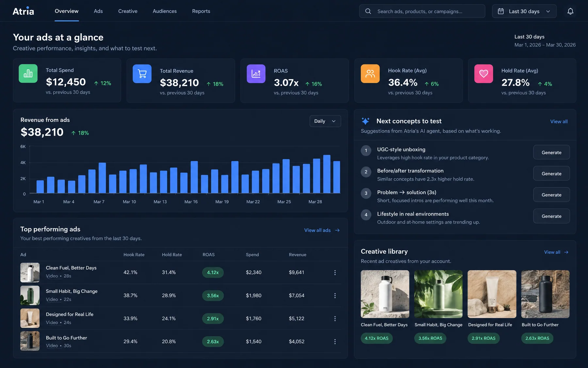Open the Last 30 days date dropdown
This screenshot has width=588, height=368.
[524, 11]
